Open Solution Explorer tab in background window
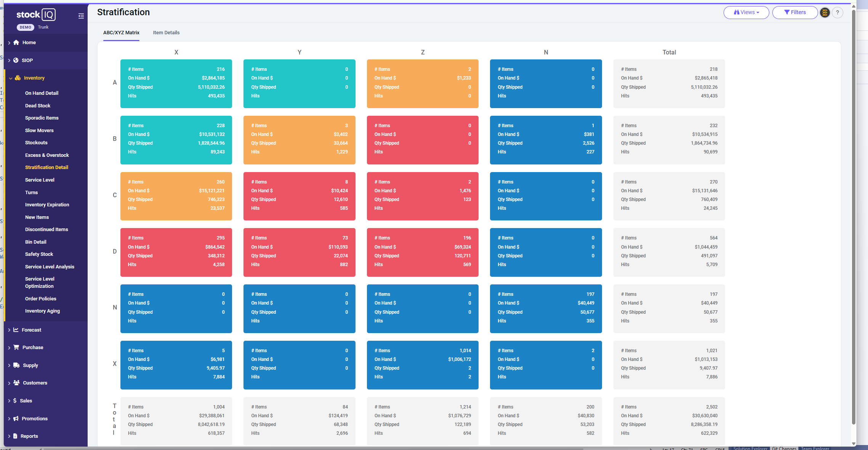Image resolution: width=868 pixels, height=450 pixels. click(x=750, y=448)
